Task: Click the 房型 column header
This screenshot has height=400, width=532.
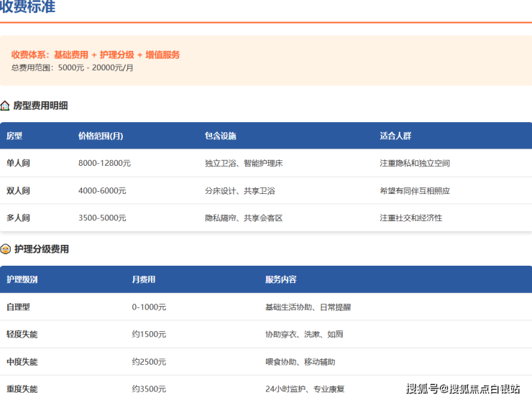Action: pyautogui.click(x=14, y=136)
